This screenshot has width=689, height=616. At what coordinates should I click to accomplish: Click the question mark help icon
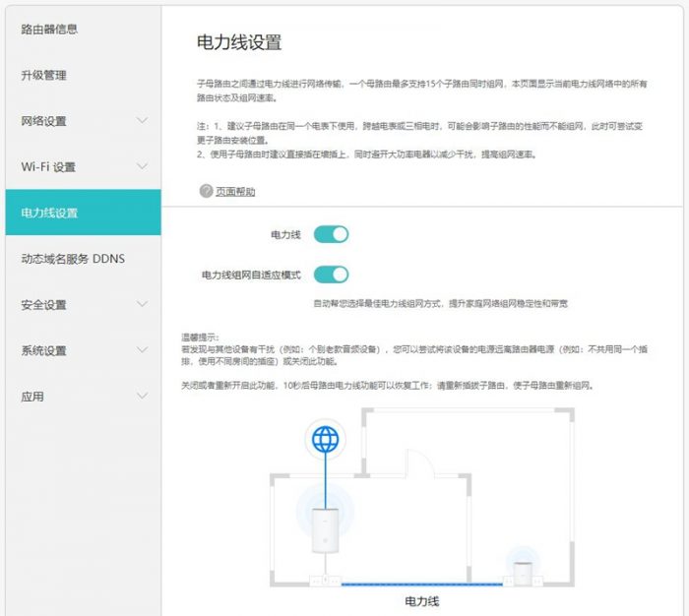tap(206, 191)
